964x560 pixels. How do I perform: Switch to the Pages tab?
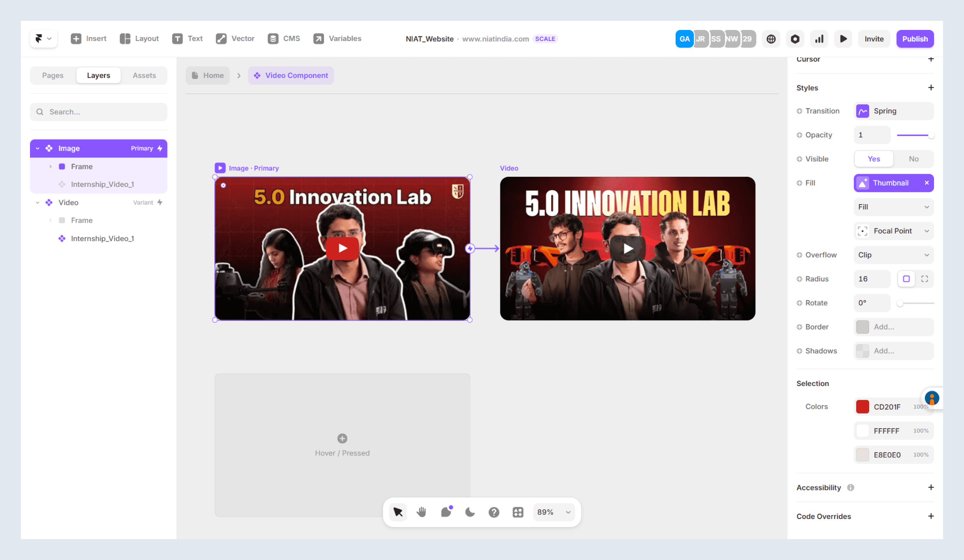point(53,75)
